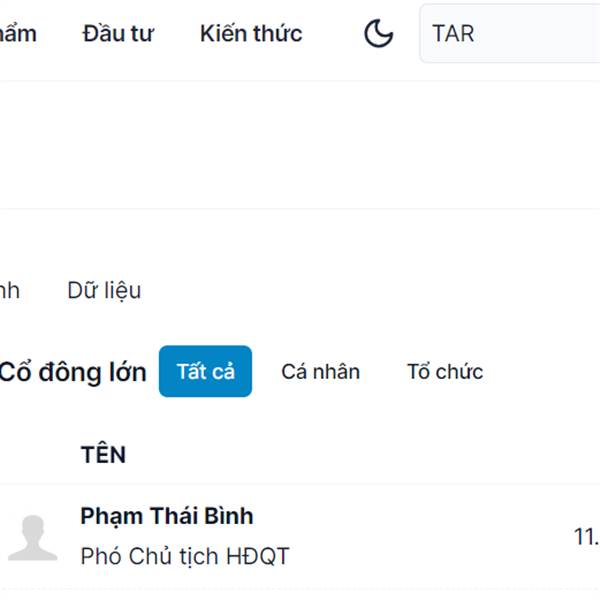Focus the search field containing TAR
Screen dimensions: 600x600
510,33
